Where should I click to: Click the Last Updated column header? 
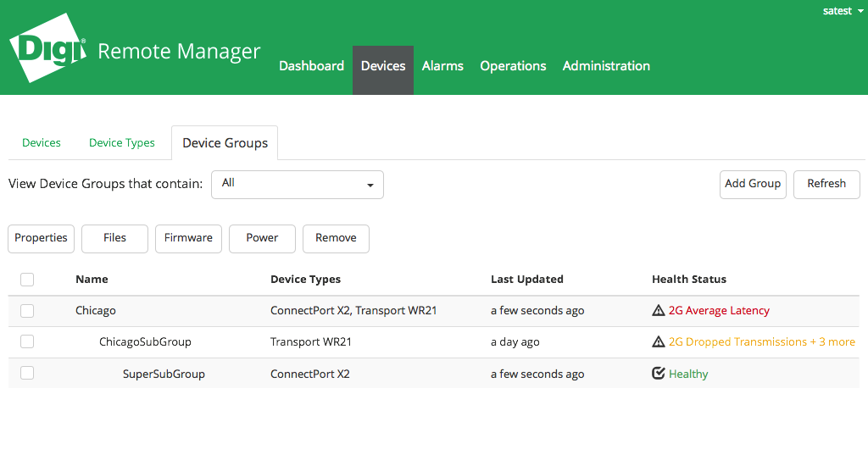[x=527, y=280]
